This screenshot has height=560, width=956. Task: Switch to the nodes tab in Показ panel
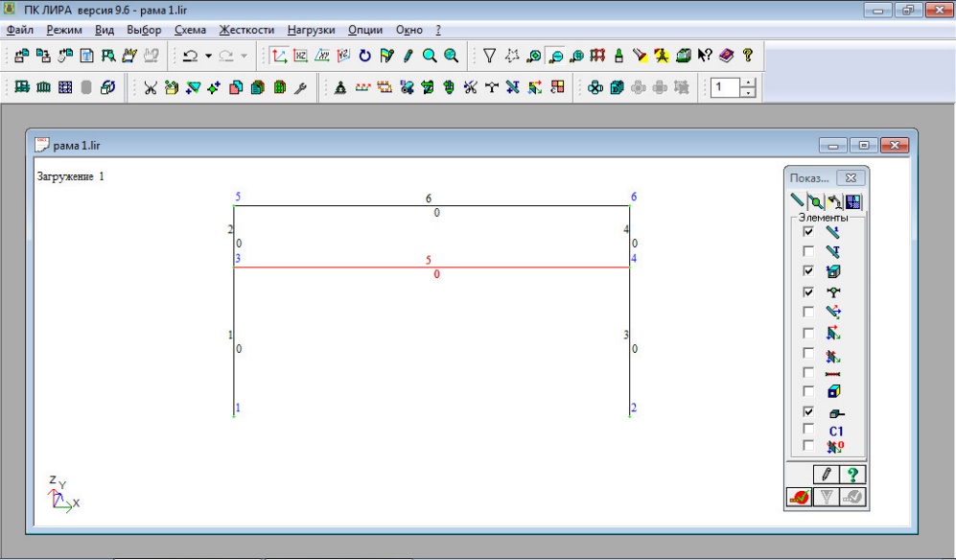point(815,201)
